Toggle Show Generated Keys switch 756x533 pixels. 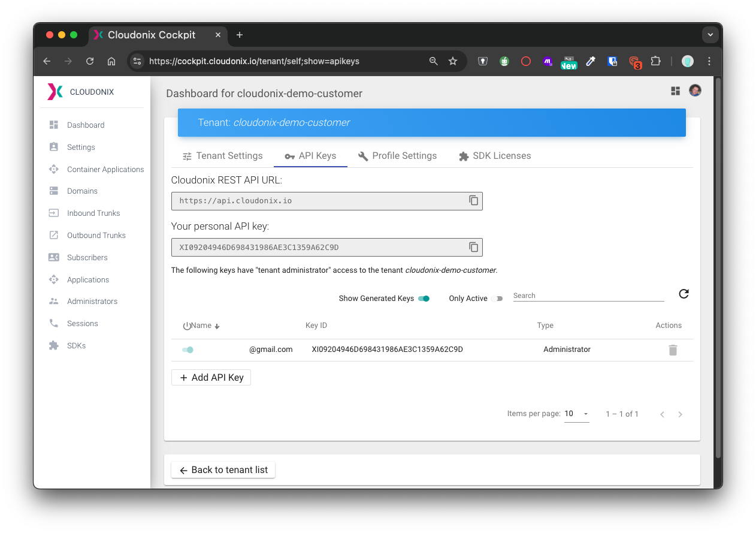point(424,299)
